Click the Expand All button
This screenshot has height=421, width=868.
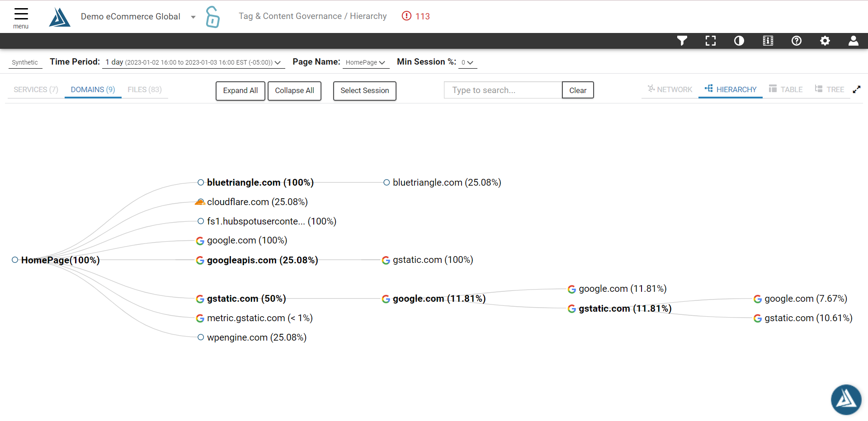point(241,91)
